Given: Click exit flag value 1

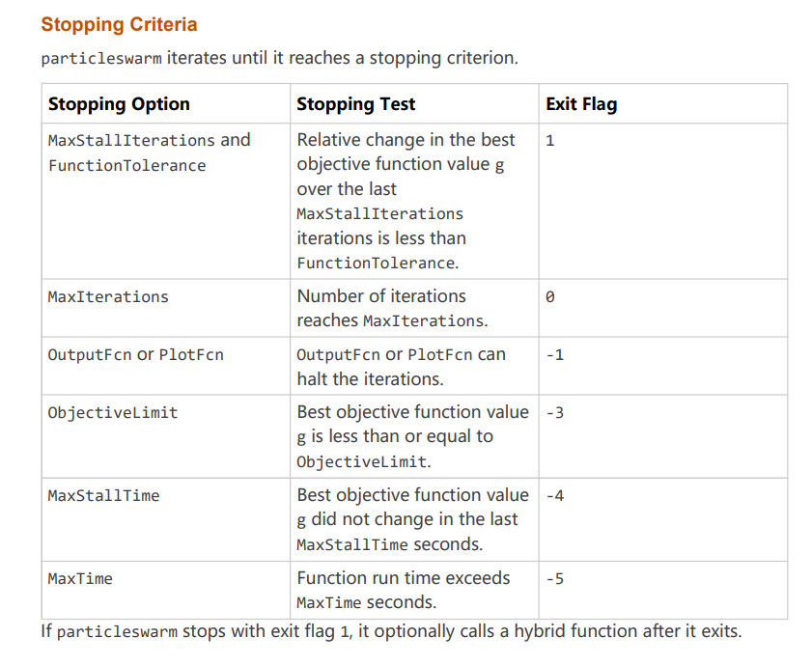Looking at the screenshot, I should tap(550, 141).
